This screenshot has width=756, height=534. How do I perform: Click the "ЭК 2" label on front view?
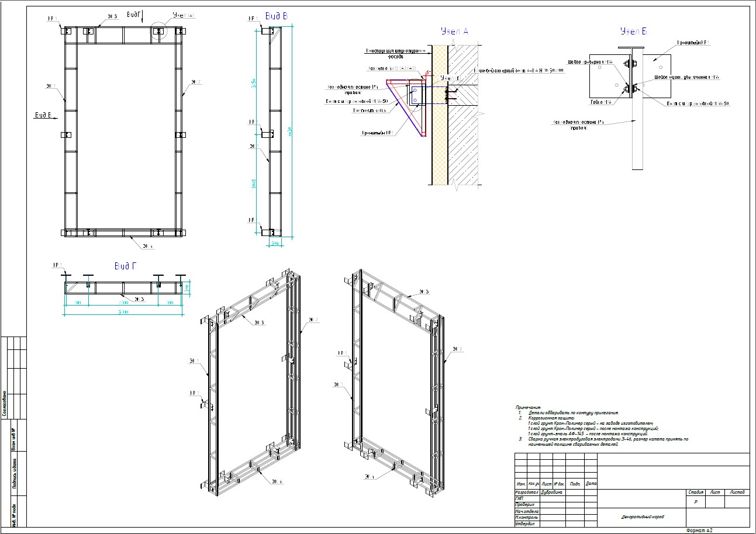pos(195,82)
